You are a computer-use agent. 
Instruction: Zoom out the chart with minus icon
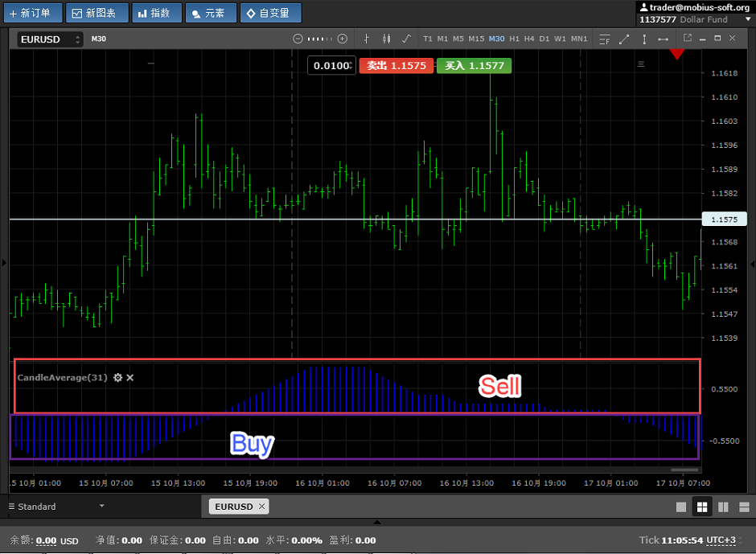pos(298,39)
